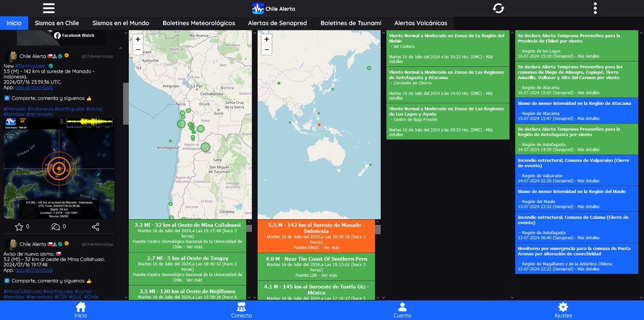Viewport: 644px width, 320px height.
Task: Zoom out on the world map
Action: [267, 50]
